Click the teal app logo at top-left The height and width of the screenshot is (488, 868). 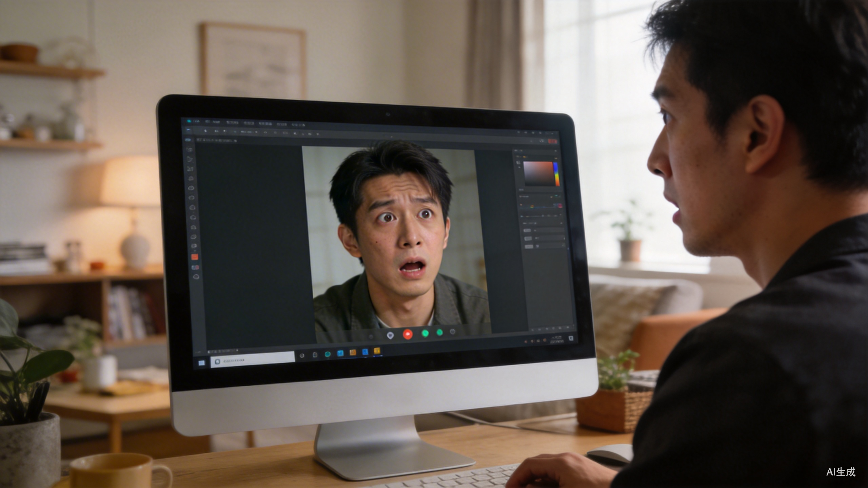(x=189, y=121)
